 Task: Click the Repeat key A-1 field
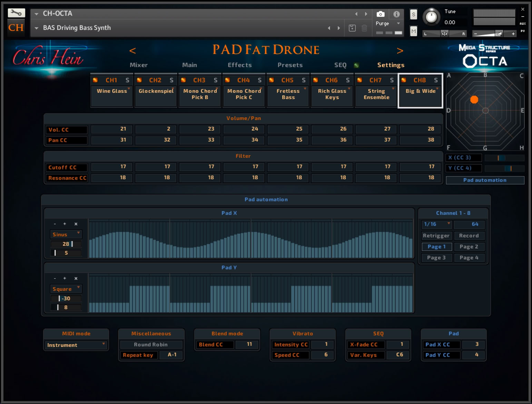[x=171, y=355]
